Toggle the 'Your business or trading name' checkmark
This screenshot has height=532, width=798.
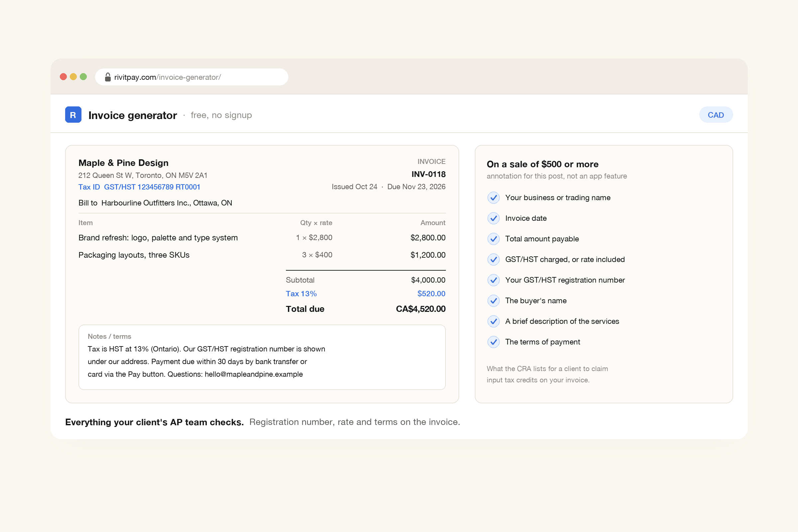(494, 198)
